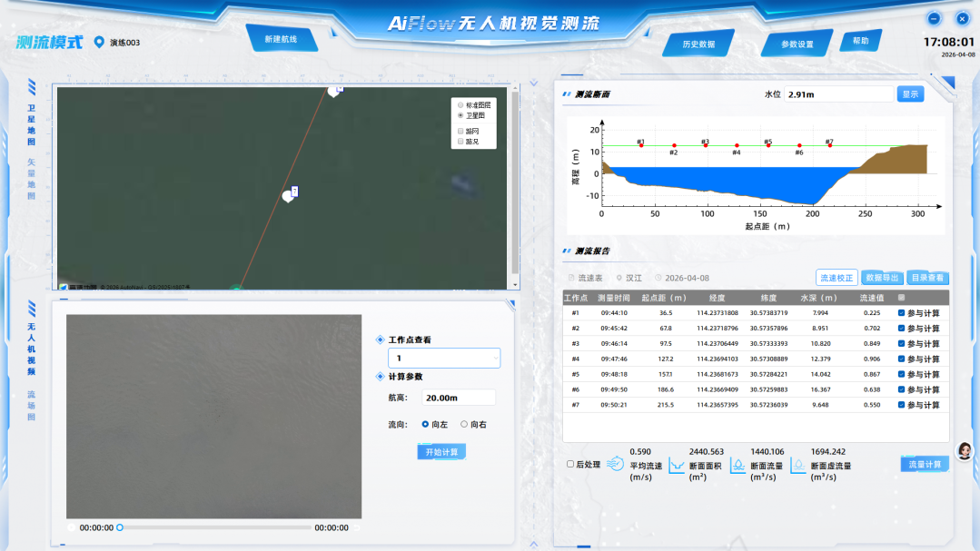Open 历史数据 from top menu

698,44
